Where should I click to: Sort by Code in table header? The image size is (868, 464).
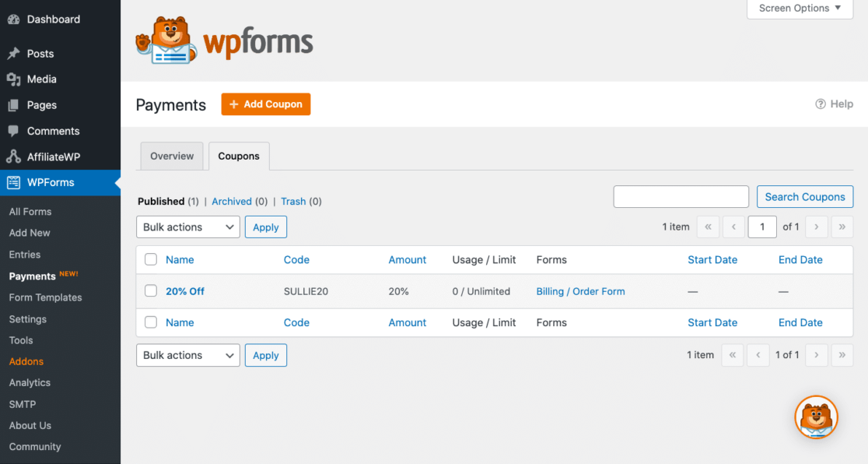click(x=296, y=259)
